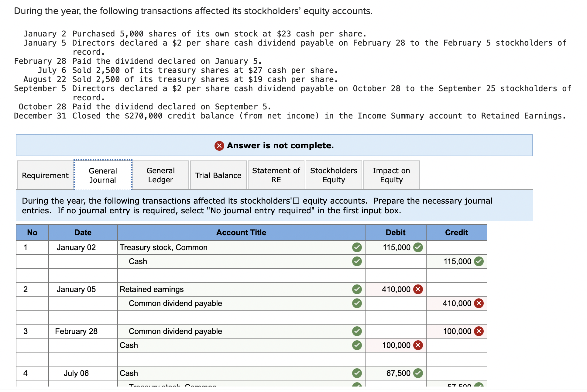Click the checkmark toggle next to January 02 Cash row
Image resolution: width=587 pixels, height=392 pixels.
[x=357, y=261]
